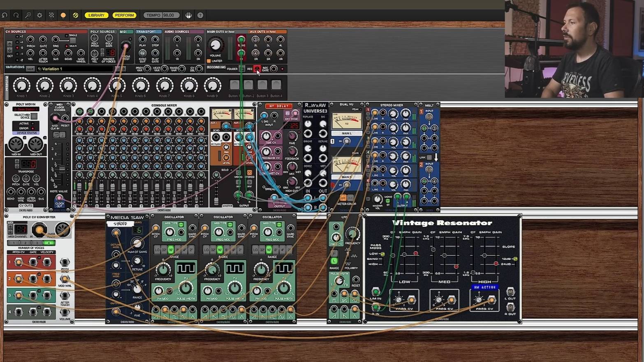Click the octave down arrow in CV Sources
Image resolution: width=644 pixels, height=362 pixels.
pyautogui.click(x=10, y=50)
